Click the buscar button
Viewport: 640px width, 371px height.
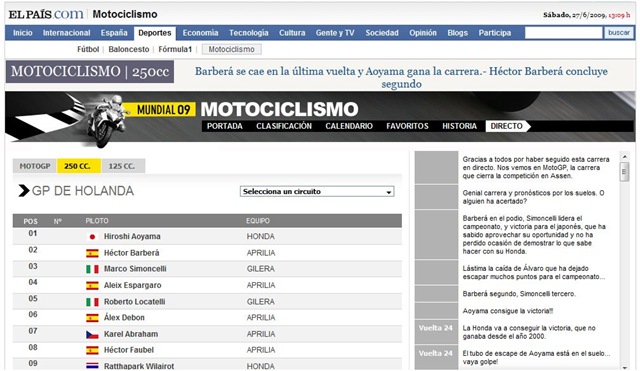point(619,33)
